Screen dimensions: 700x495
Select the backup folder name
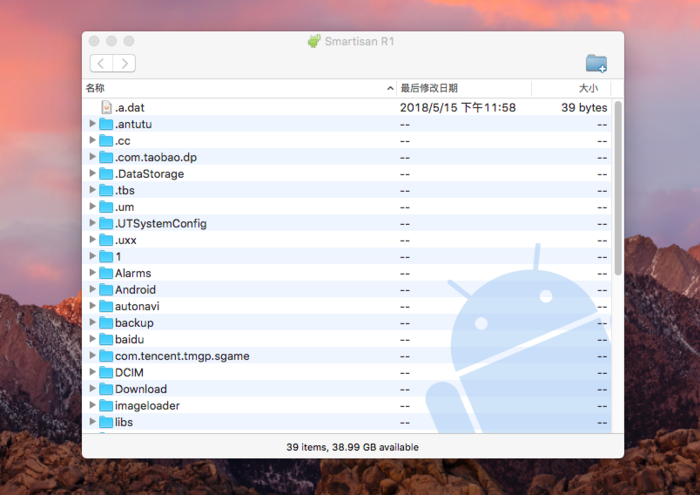pyautogui.click(x=134, y=323)
